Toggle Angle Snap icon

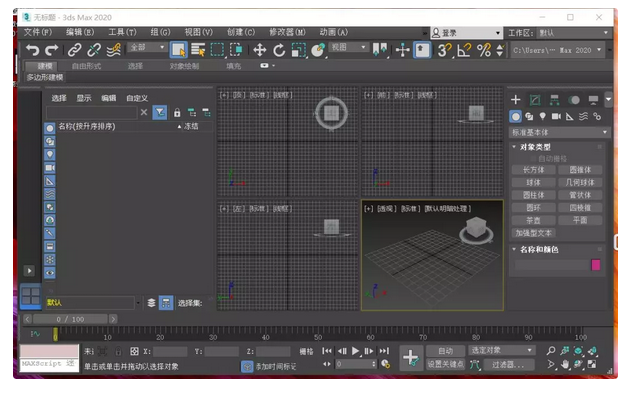(x=464, y=50)
